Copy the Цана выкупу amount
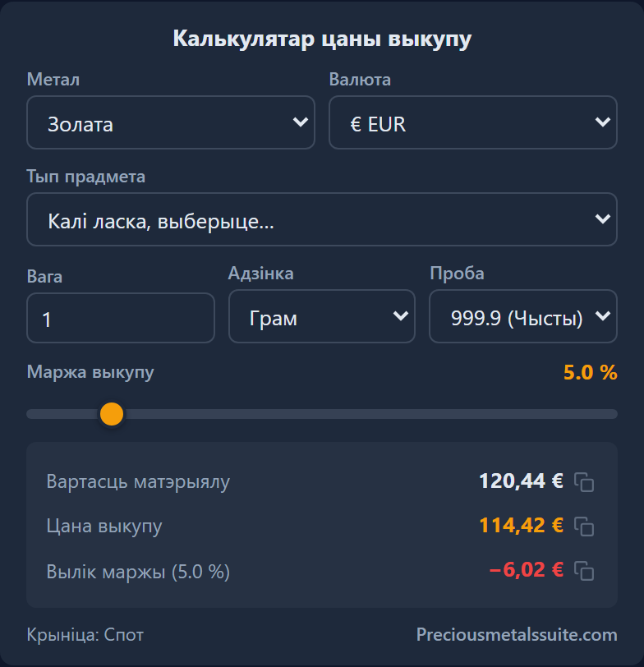The width and height of the screenshot is (644, 667). (584, 527)
